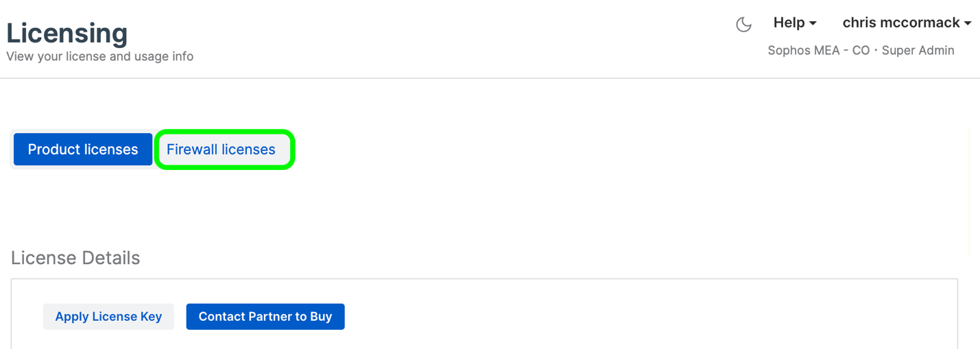The image size is (980, 349).
Task: Click the Super Admin role label
Action: click(x=918, y=50)
